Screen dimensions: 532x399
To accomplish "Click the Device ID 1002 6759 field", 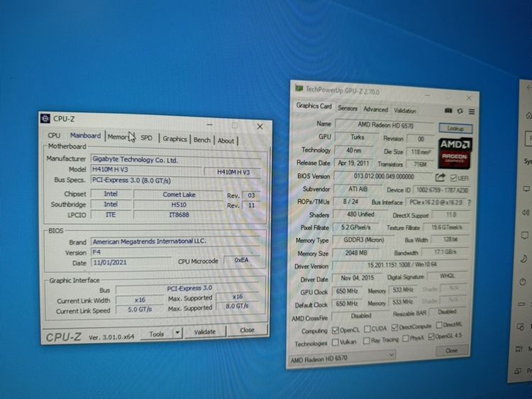I will 441,190.
